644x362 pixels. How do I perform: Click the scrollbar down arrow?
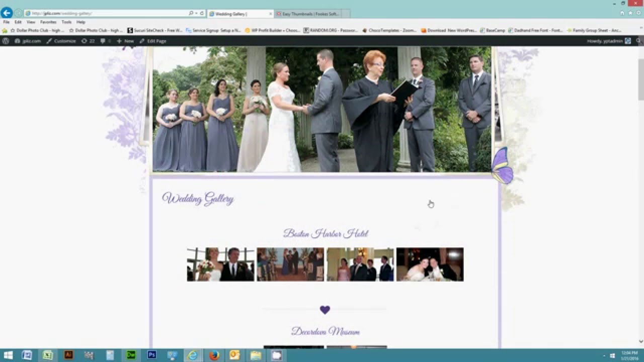(x=641, y=342)
